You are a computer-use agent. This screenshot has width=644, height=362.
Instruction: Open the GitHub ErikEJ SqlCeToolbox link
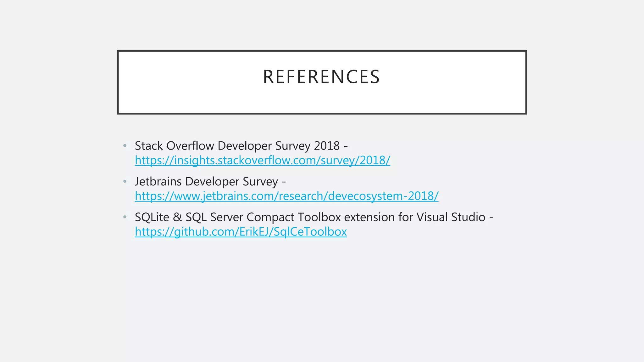(x=241, y=232)
